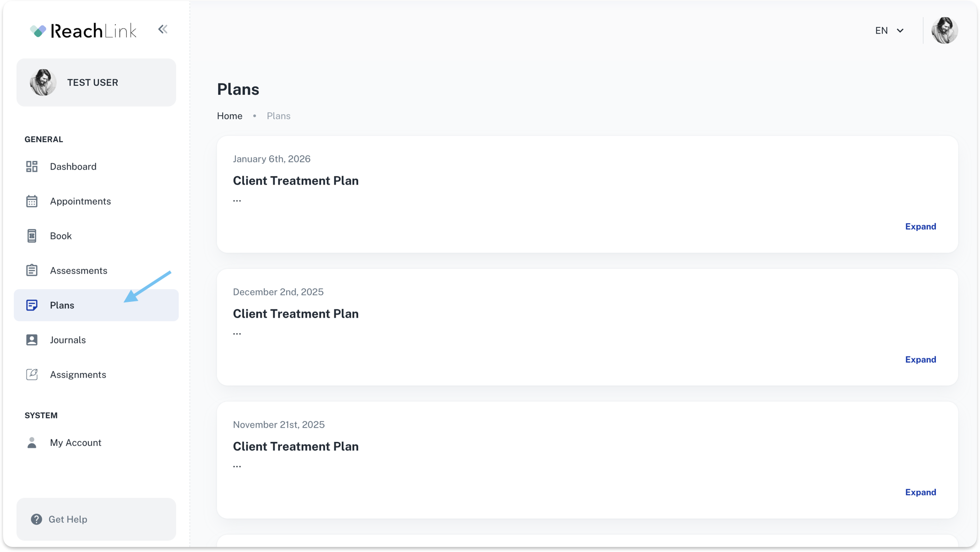Click the Book sidebar icon

[x=32, y=236]
